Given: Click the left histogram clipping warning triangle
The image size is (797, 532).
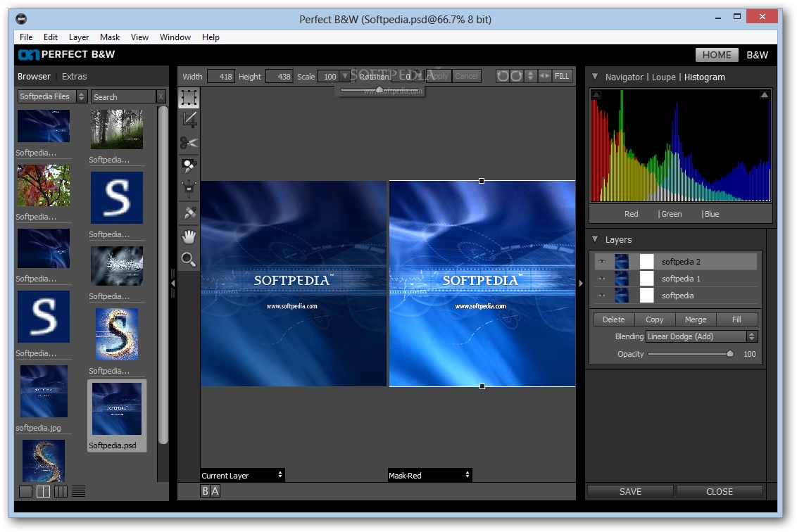Looking at the screenshot, I should tap(597, 95).
